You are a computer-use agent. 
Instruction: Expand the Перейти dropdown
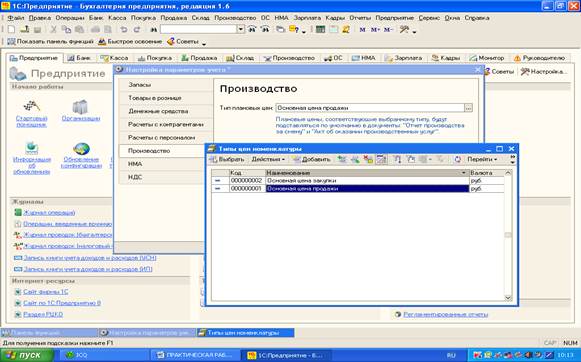(x=482, y=159)
